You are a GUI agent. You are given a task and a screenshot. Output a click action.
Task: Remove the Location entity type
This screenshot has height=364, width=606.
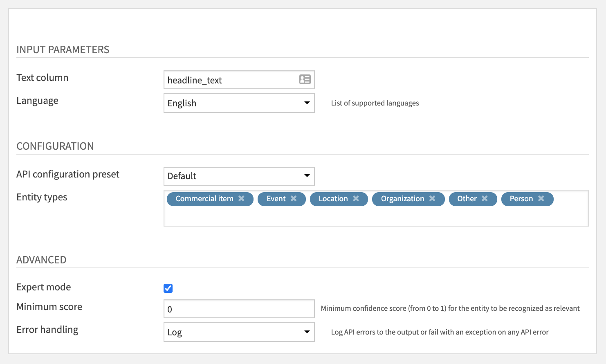point(356,199)
